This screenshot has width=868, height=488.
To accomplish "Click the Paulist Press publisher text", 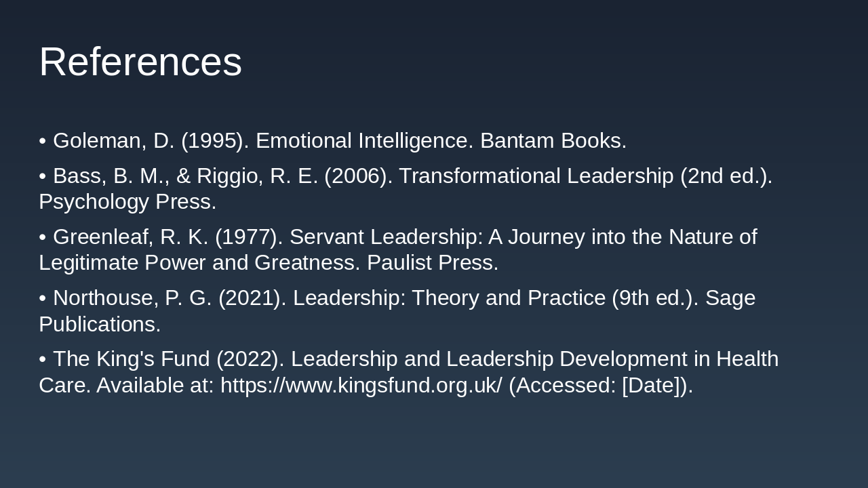I will (432, 263).
